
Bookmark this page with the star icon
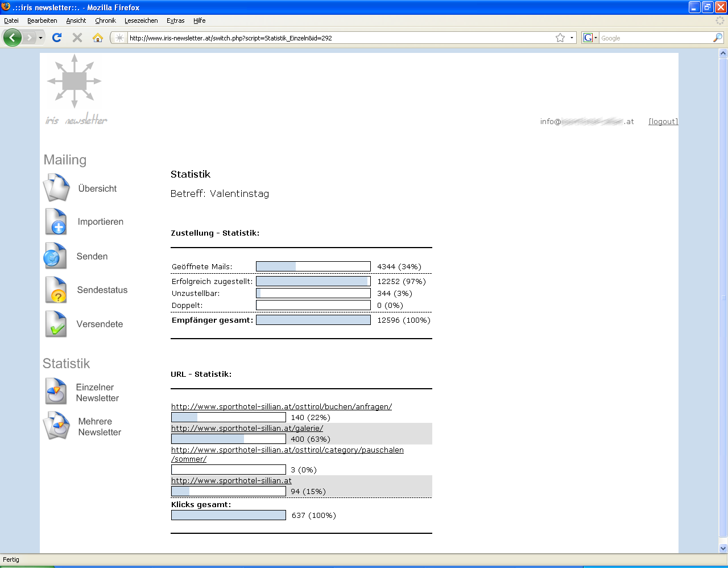[x=560, y=38]
